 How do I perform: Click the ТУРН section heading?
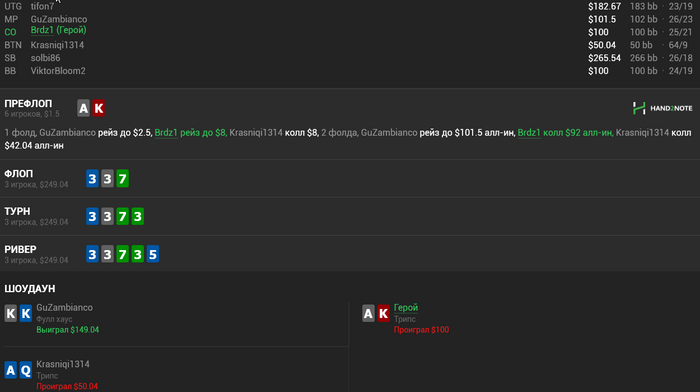[17, 211]
